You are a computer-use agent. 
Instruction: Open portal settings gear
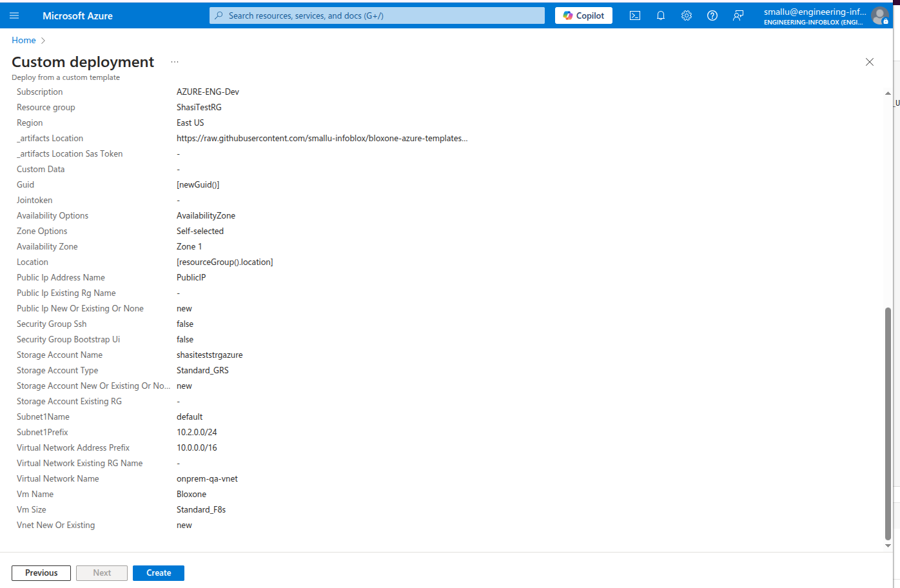pyautogui.click(x=687, y=15)
